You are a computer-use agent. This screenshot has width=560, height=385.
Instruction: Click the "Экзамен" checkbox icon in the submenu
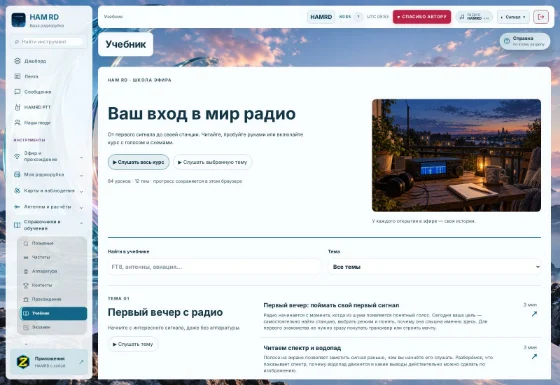26,327
